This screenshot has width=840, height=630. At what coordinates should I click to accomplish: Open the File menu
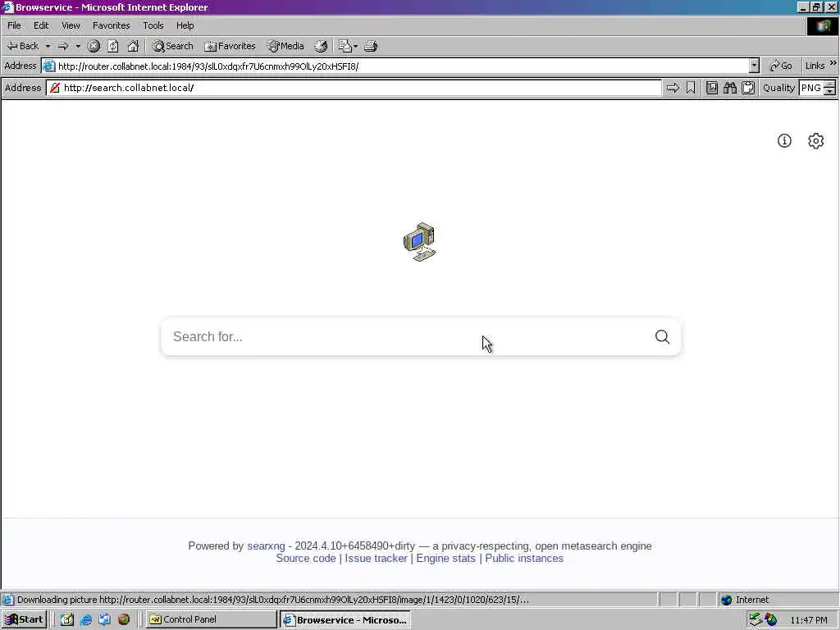tap(14, 25)
